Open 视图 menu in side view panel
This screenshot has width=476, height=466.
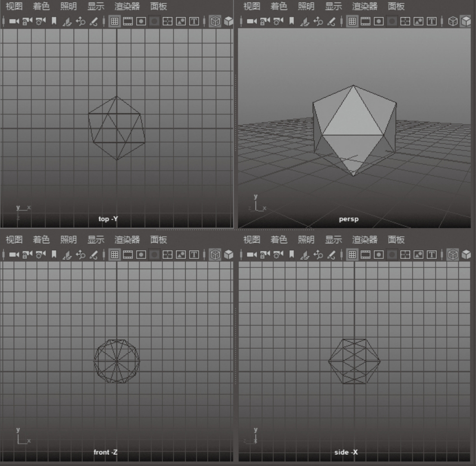pyautogui.click(x=252, y=239)
